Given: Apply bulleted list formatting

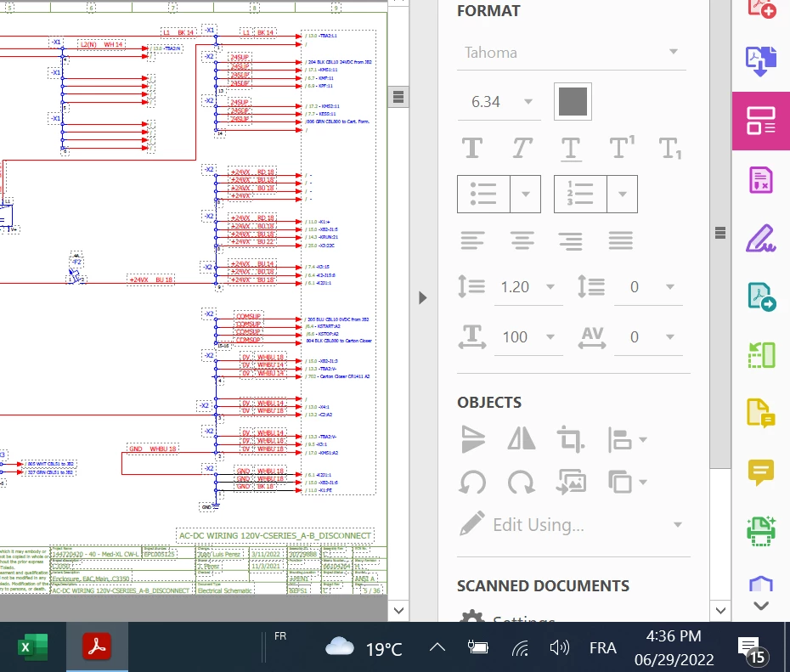Looking at the screenshot, I should tap(483, 194).
